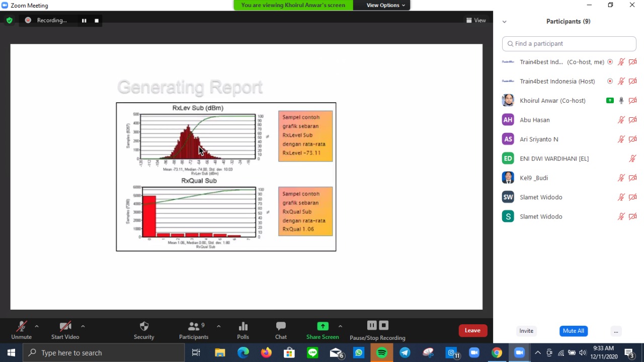Screen dimensions: 644x362
Task: Expand the View Options dropdown
Action: click(385, 5)
